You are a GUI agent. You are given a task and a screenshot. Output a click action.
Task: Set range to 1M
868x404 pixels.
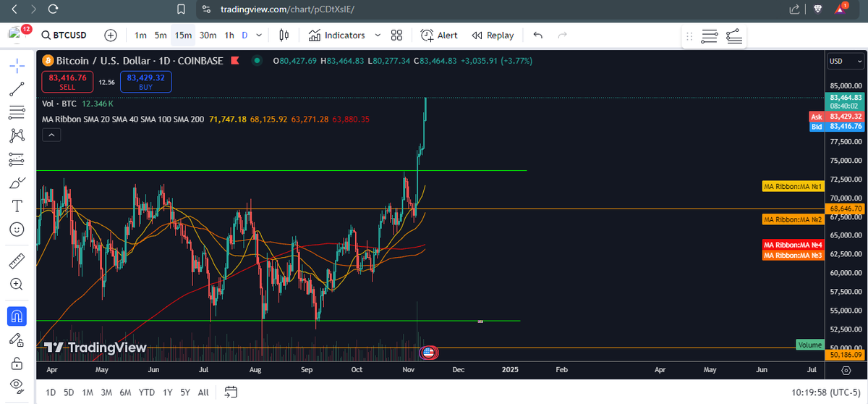point(88,392)
